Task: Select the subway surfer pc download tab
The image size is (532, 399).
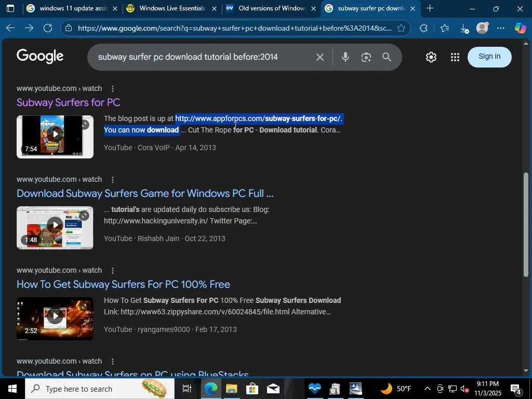Action: [x=370, y=8]
